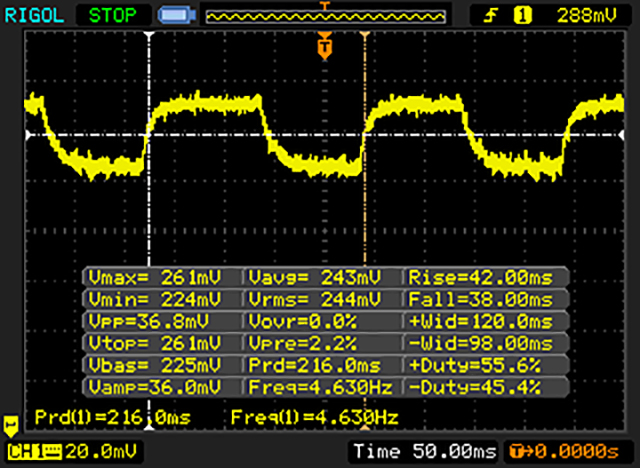
Task: Click the orange T trigger position marker
Action: click(x=325, y=46)
